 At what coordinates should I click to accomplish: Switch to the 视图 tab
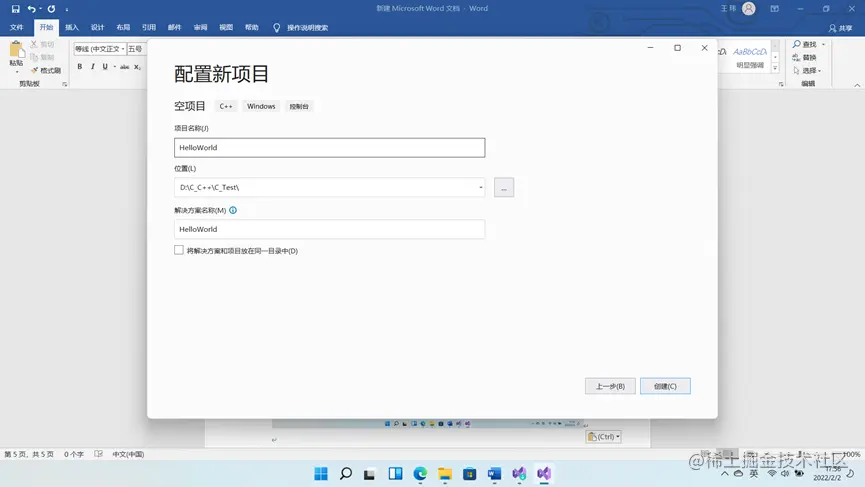tap(226, 27)
